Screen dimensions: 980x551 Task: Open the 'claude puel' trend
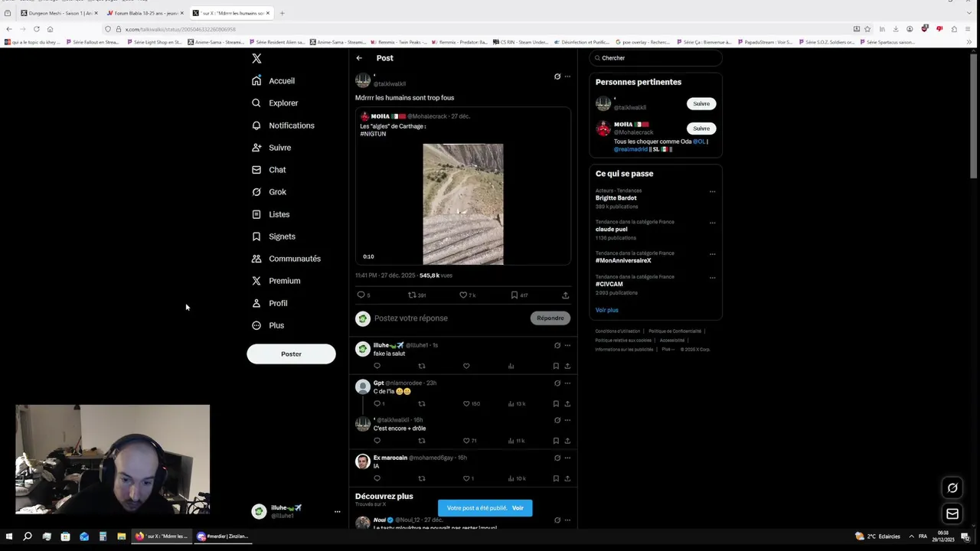click(x=612, y=229)
